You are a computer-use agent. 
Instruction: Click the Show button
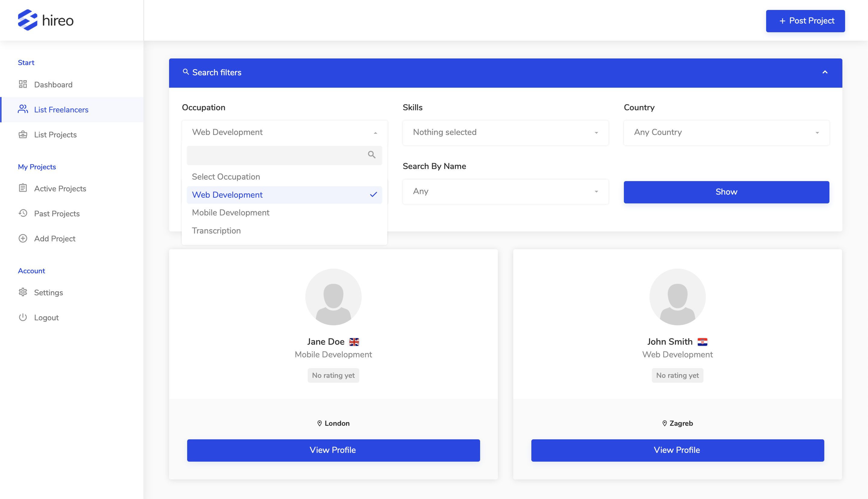point(726,192)
